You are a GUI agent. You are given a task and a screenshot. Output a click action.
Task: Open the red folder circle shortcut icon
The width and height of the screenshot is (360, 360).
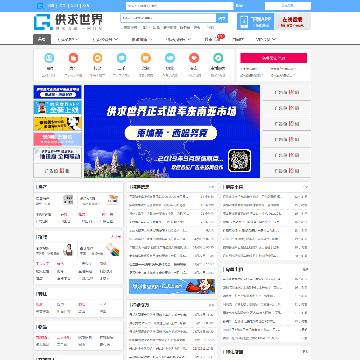pos(73,58)
